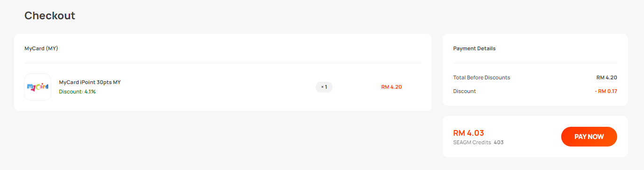644x170 pixels.
Task: Select the SEAGM Credits label
Action: 472,142
